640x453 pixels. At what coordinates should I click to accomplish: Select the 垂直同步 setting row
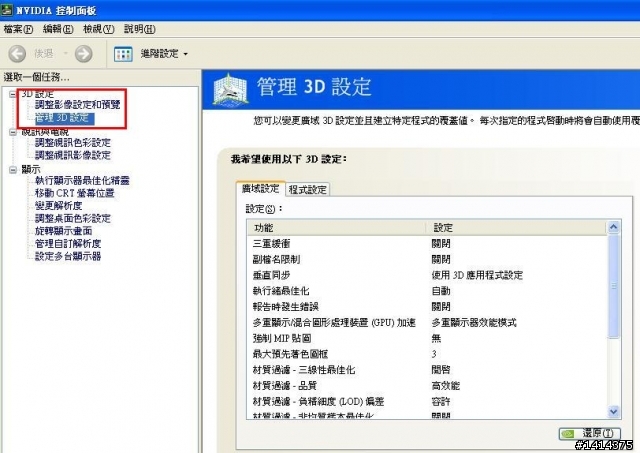427,275
